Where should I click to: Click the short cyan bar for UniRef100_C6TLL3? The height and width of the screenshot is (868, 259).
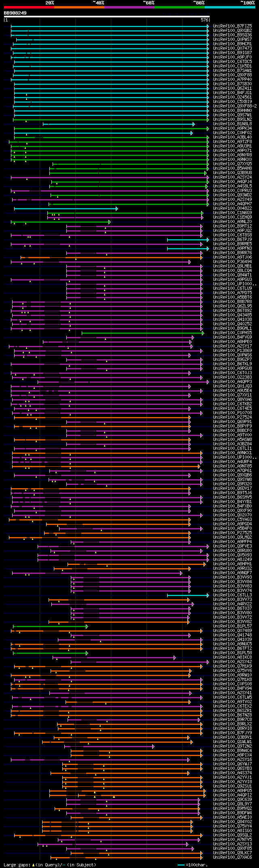click(x=188, y=595)
